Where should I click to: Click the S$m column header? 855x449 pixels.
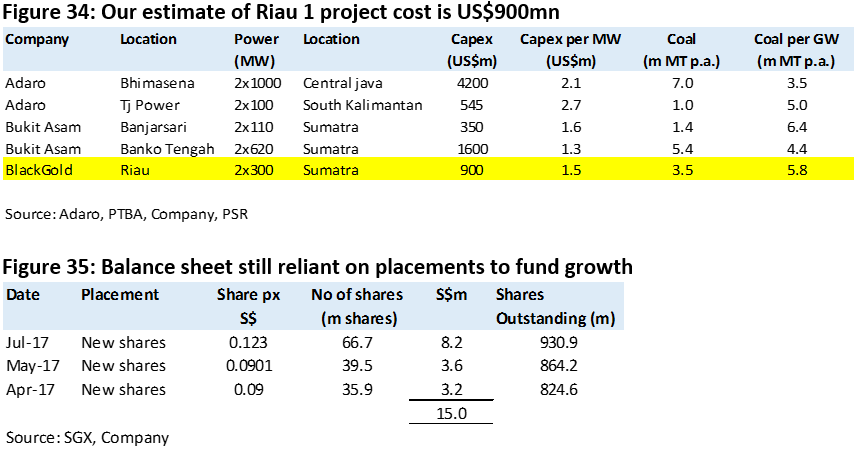pyautogui.click(x=451, y=295)
